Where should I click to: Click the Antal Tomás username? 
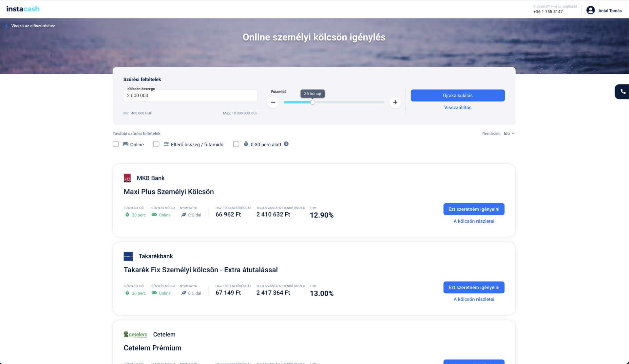[610, 11]
